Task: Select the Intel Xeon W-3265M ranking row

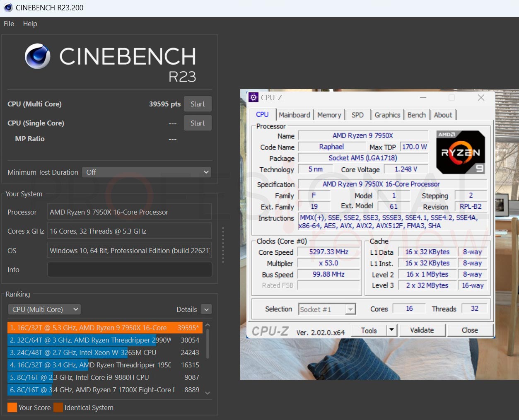Action: pyautogui.click(x=105, y=352)
